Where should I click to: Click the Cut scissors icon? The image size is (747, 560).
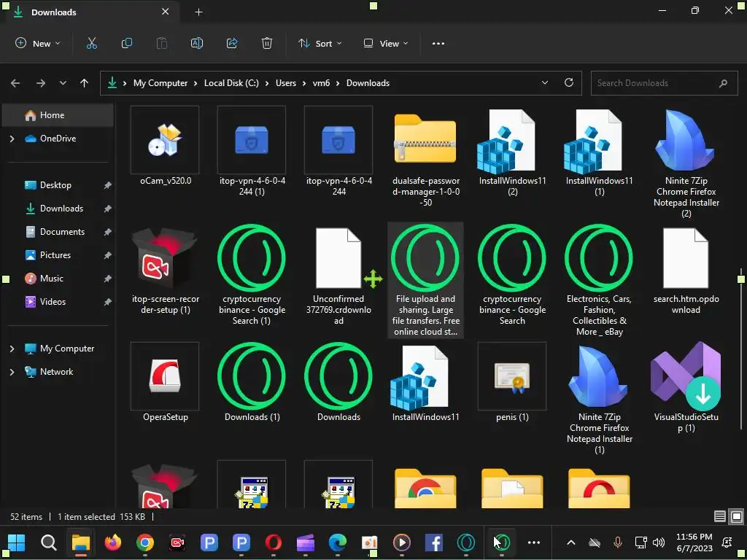(x=91, y=43)
